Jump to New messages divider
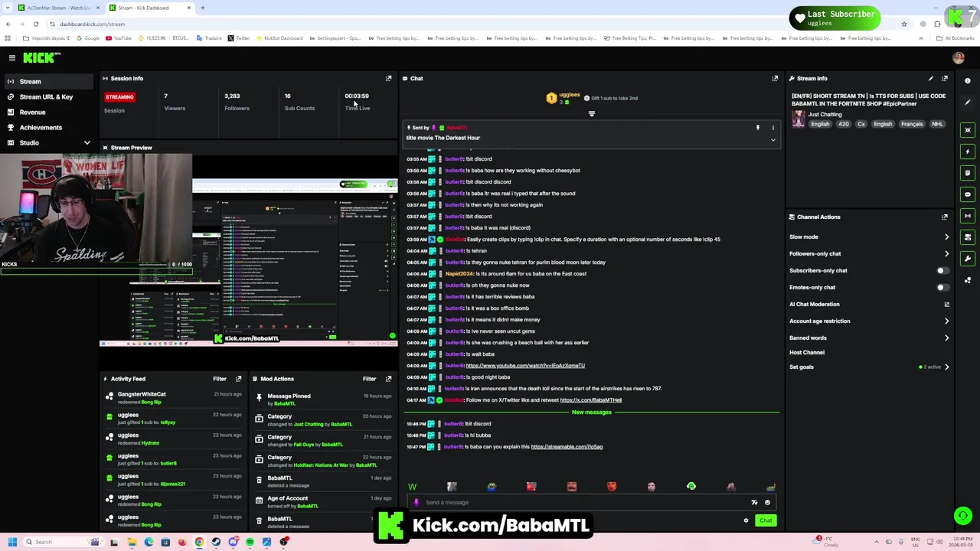 click(592, 412)
